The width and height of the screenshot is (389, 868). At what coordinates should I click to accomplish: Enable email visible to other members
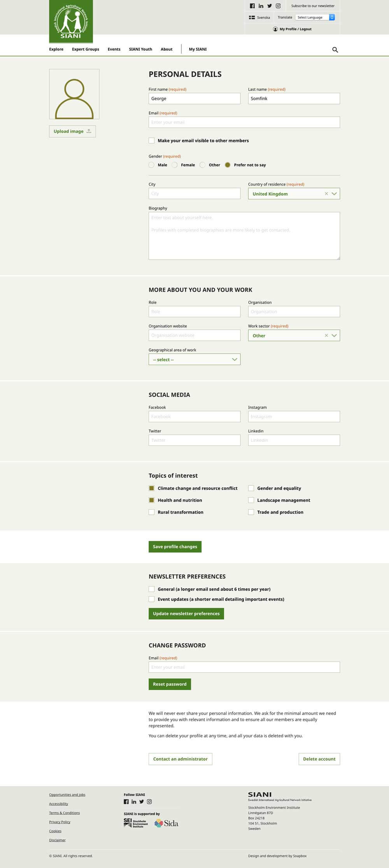point(152,141)
